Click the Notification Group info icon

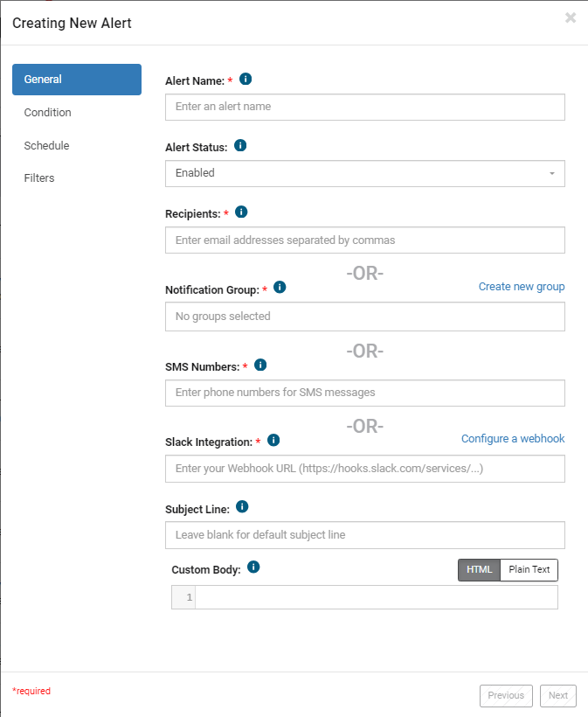[280, 287]
